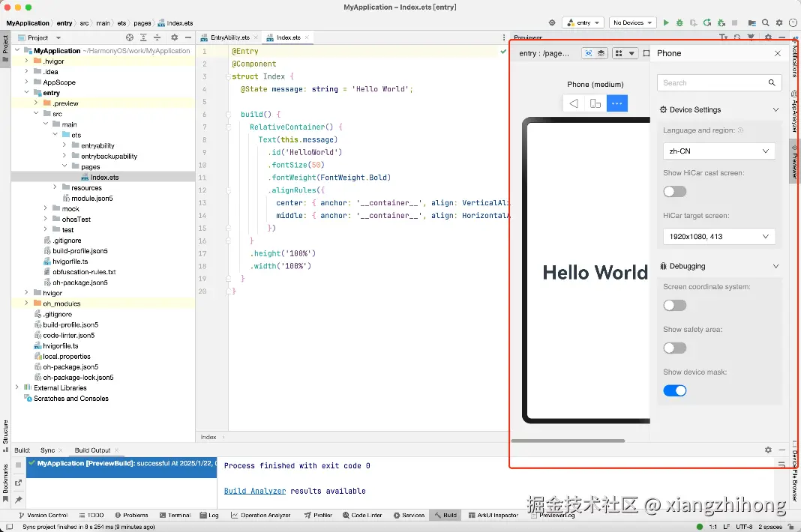Open the No Devices dropdown

[632, 22]
